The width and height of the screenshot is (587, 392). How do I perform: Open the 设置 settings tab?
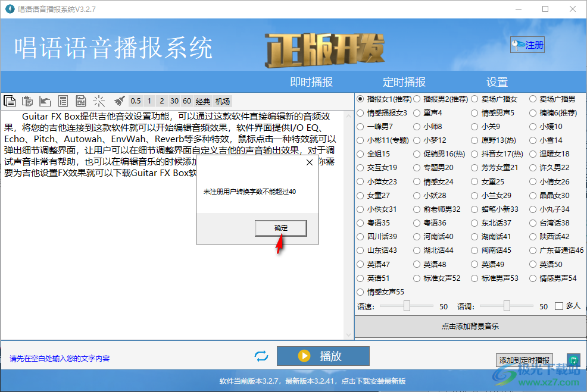pyautogui.click(x=497, y=82)
